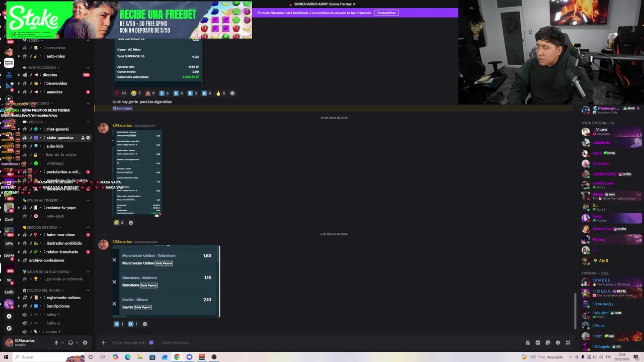Screen dimensions: 644x362
Task: Toggle the D reaction on latest message
Action: point(133,324)
